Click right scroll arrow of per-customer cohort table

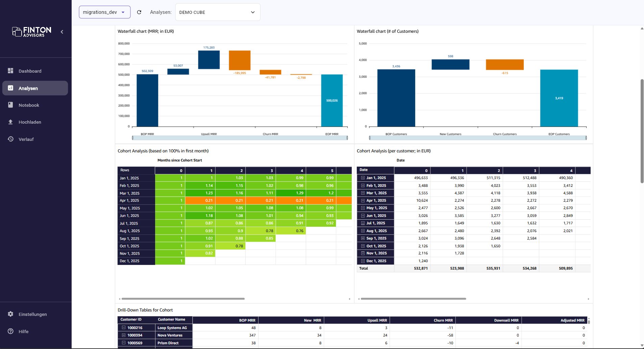pyautogui.click(x=588, y=299)
